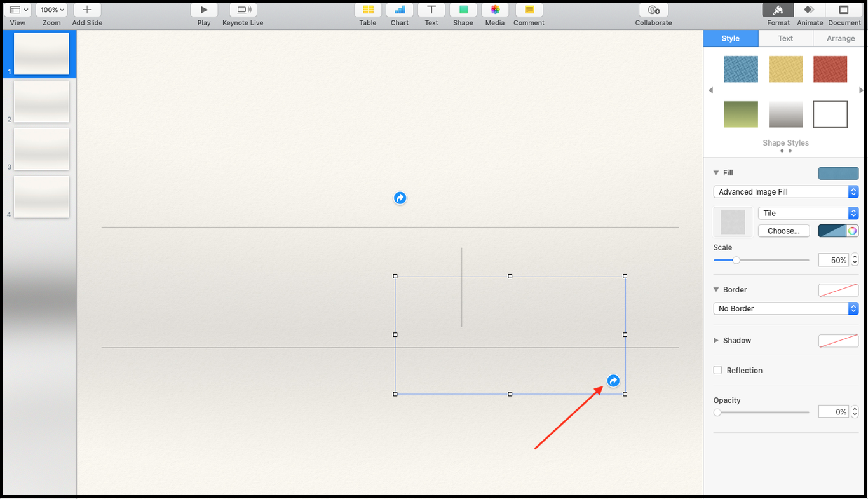The image size is (868, 499).
Task: Click the Play slideshow icon
Action: coord(204,10)
